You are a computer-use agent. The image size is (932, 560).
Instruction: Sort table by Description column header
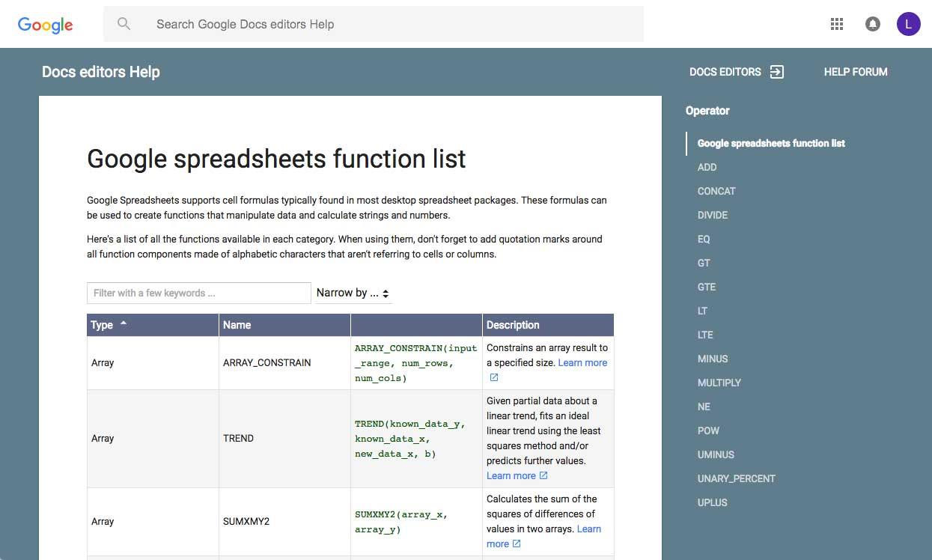pyautogui.click(x=513, y=325)
